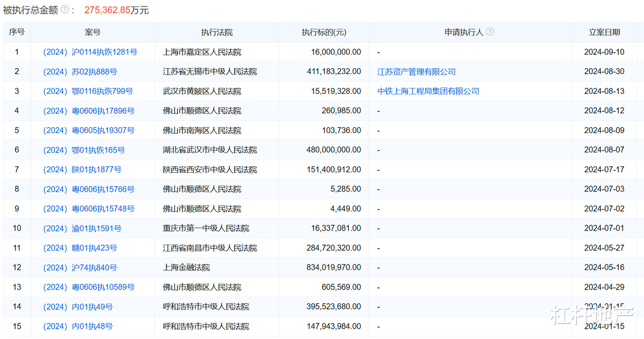This screenshot has height=339, width=644.
Task: Click amount 151,400,912.00
Action: click(334, 169)
